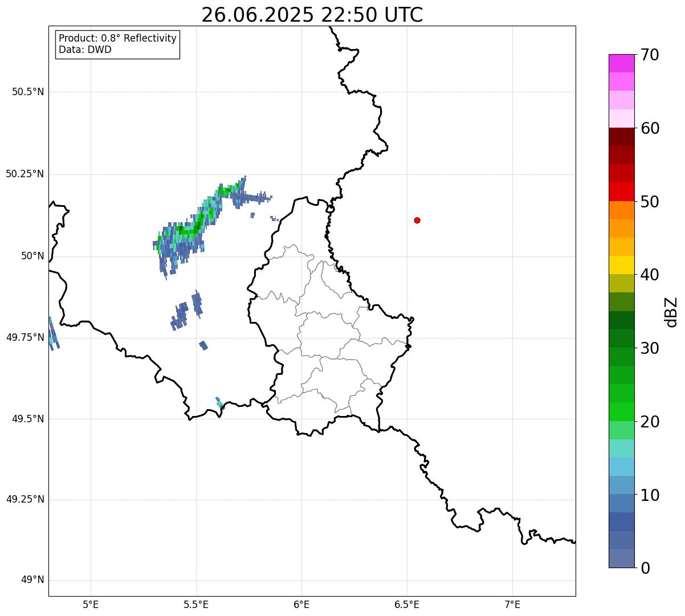
Task: Click the "Data: DWD" label
Action: click(85, 50)
